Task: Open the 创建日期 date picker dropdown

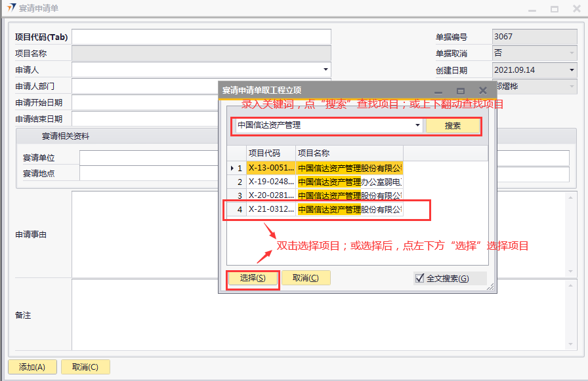Action: coord(571,70)
